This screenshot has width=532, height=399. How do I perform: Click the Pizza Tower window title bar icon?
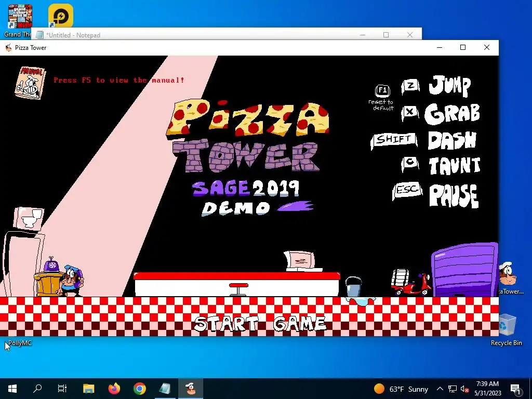click(8, 48)
